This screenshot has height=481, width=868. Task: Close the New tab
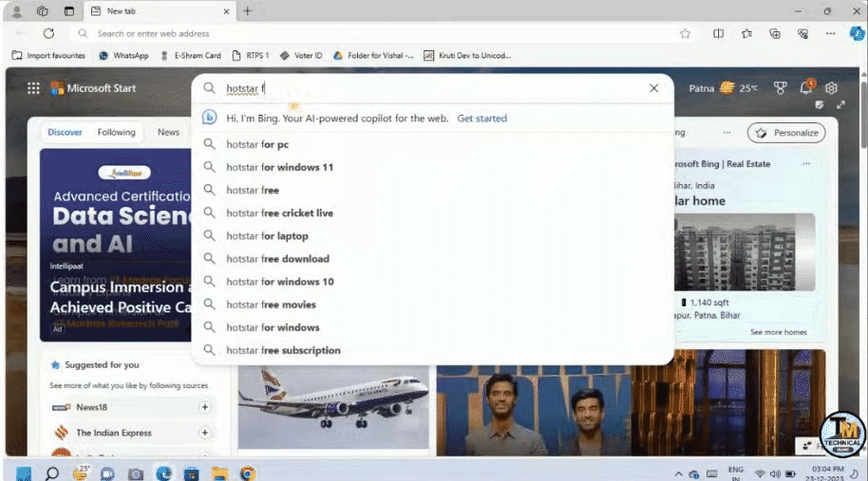(226, 11)
